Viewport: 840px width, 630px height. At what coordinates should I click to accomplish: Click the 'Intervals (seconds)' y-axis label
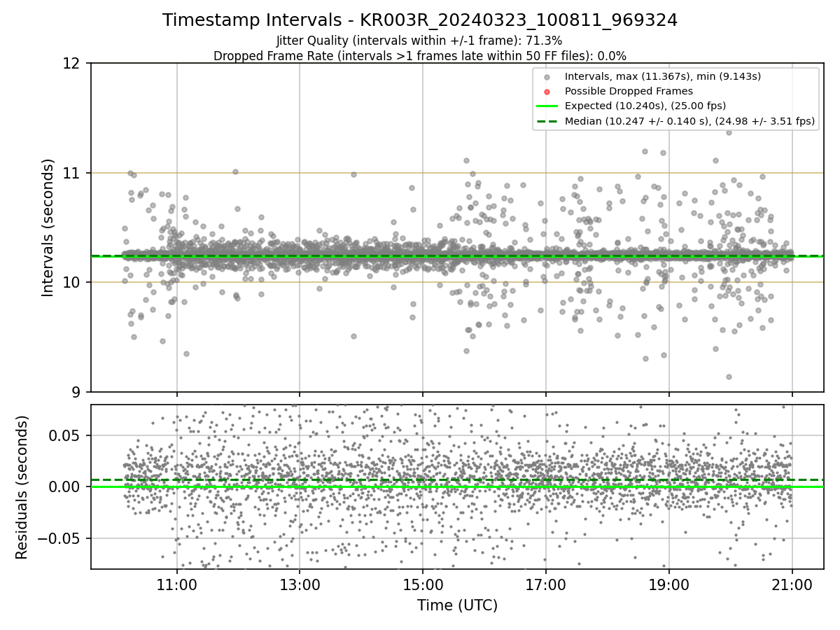(x=48, y=227)
